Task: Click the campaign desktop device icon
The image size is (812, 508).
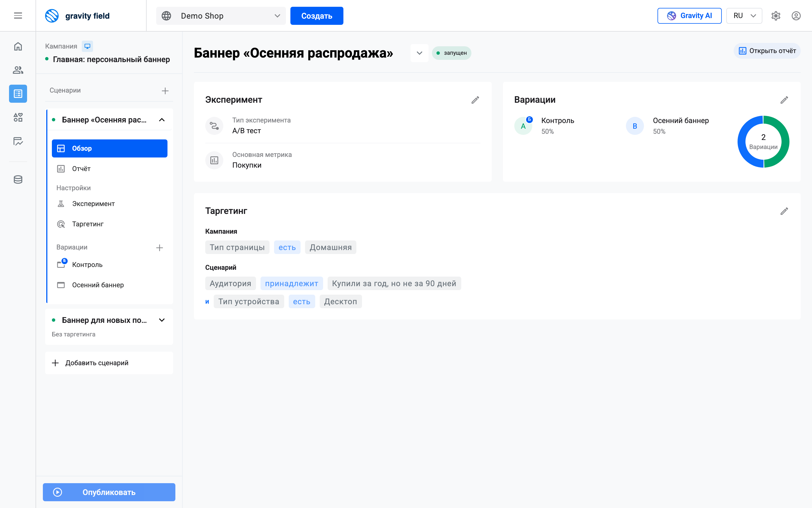Action: coord(87,46)
